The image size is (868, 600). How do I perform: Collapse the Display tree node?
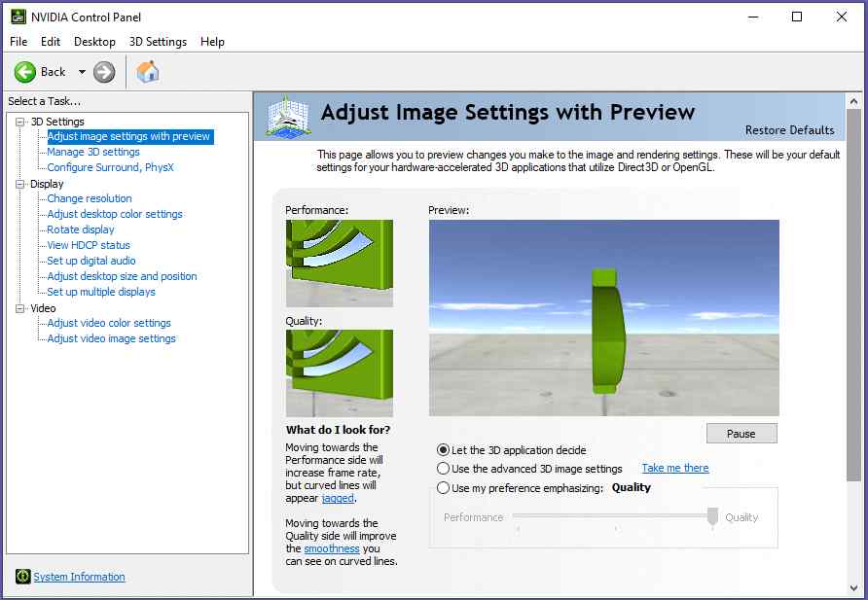point(20,184)
